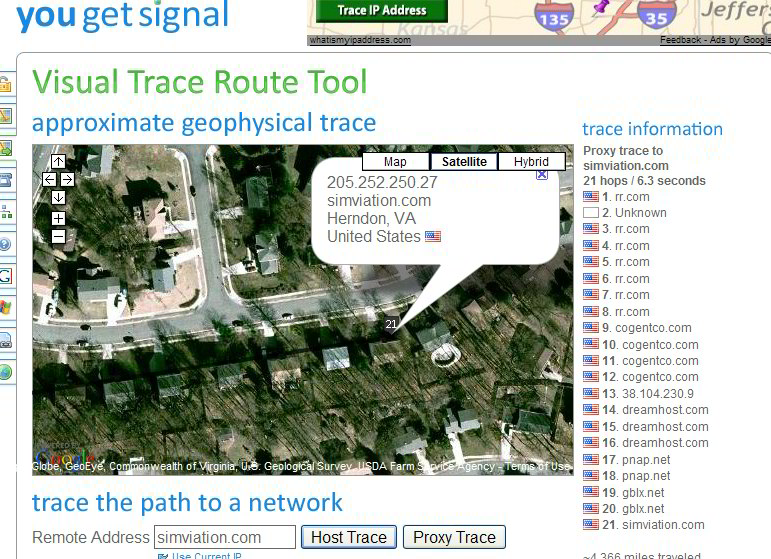This screenshot has width=771, height=559.
Task: Click the globe icon in left sidebar
Action: point(5,372)
